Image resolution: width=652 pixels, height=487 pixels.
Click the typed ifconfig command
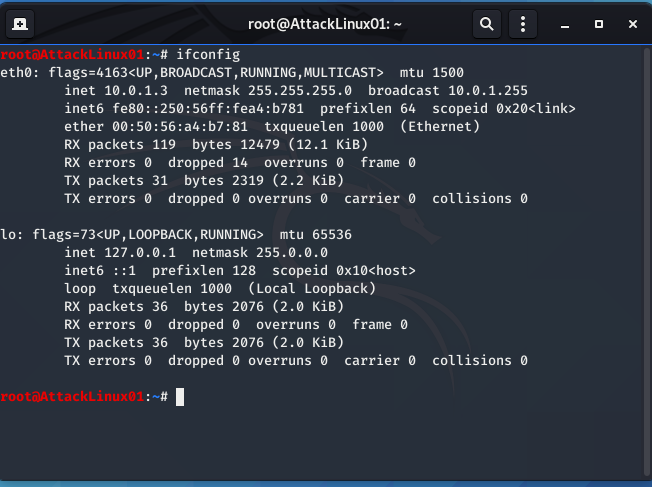[x=208, y=54]
